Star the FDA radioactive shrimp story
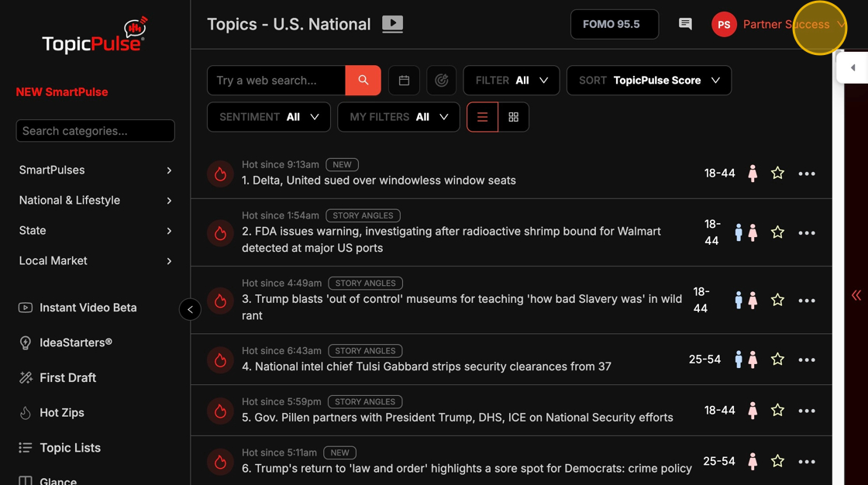Viewport: 868px width, 485px height. (x=778, y=232)
